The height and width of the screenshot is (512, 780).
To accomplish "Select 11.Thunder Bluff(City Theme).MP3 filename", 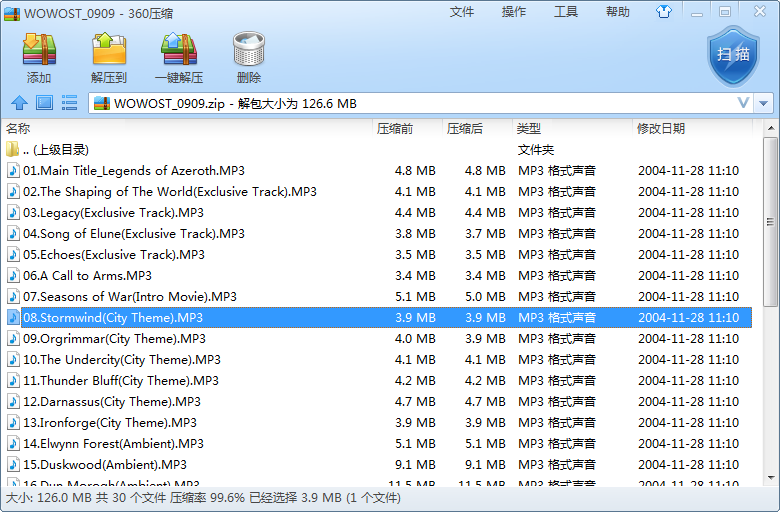I will click(121, 381).
